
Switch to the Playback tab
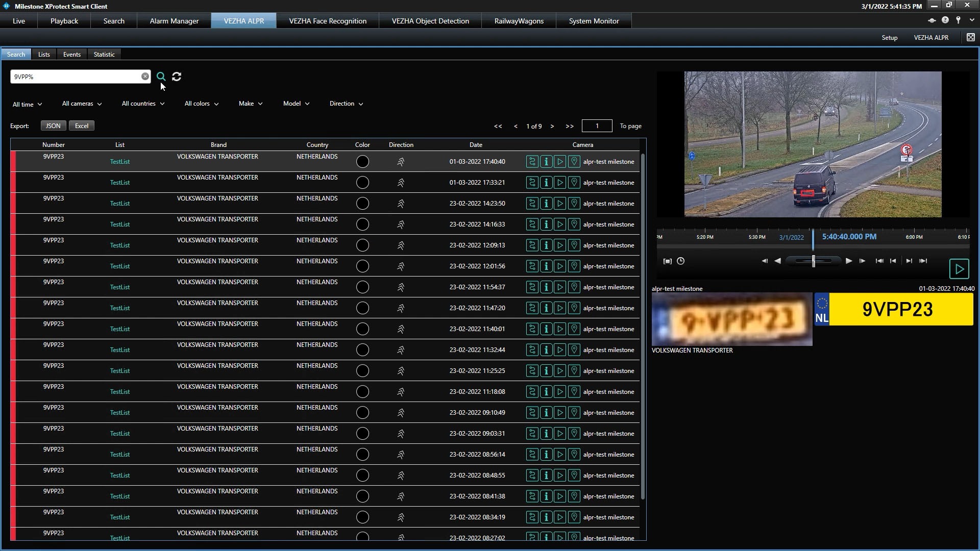tap(64, 21)
